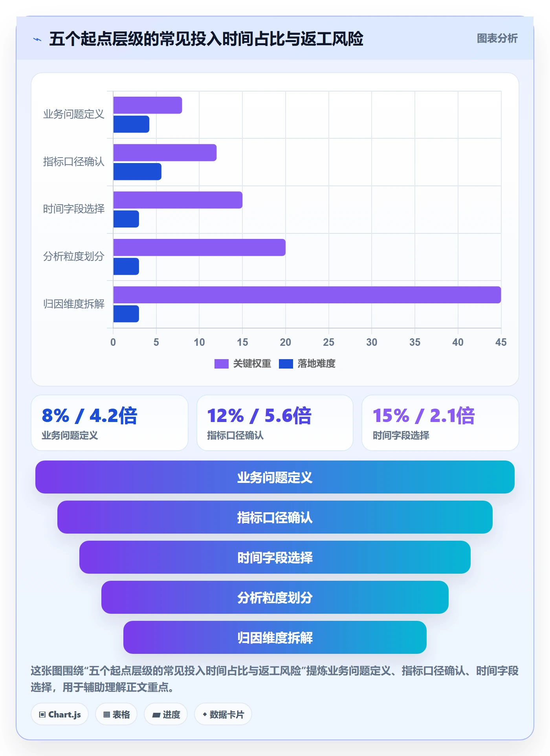The image size is (550, 756).
Task: Click the 45 tick on the x-axis
Action: [501, 342]
